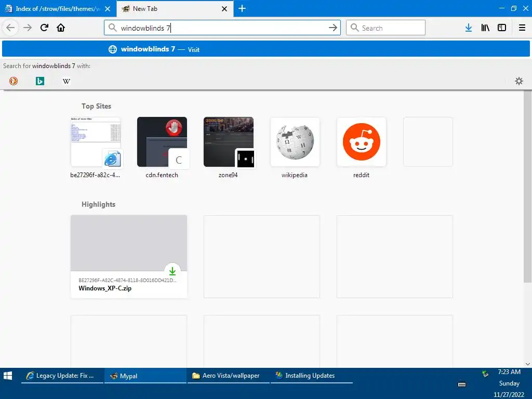The width and height of the screenshot is (532, 399).
Task: Click the go arrow in address bar
Action: [333, 28]
